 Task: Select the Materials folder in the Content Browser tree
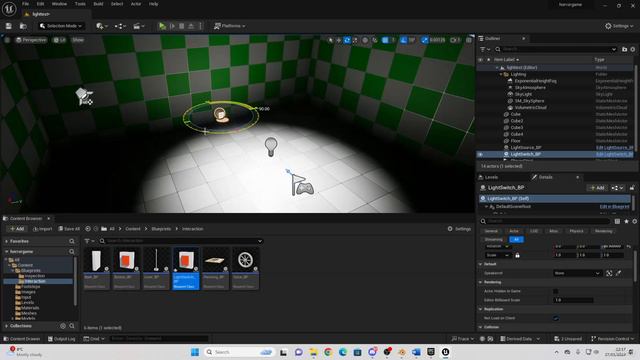pos(29,308)
